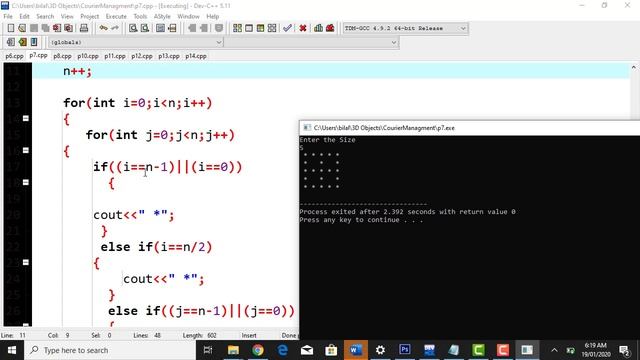
Task: Collapse the fold marker at inner for loop brace
Action: coord(26,150)
